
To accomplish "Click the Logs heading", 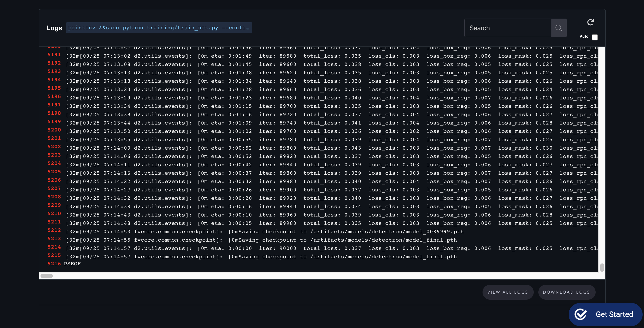I will pos(54,28).
